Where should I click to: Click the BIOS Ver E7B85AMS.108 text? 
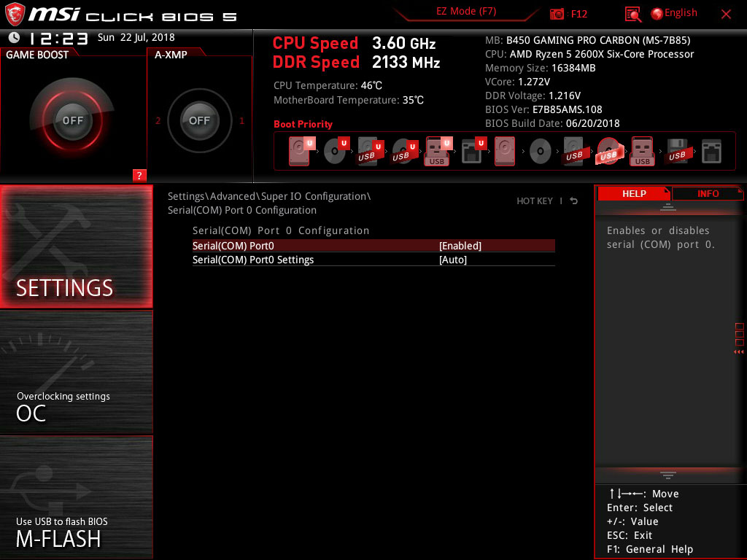(543, 109)
